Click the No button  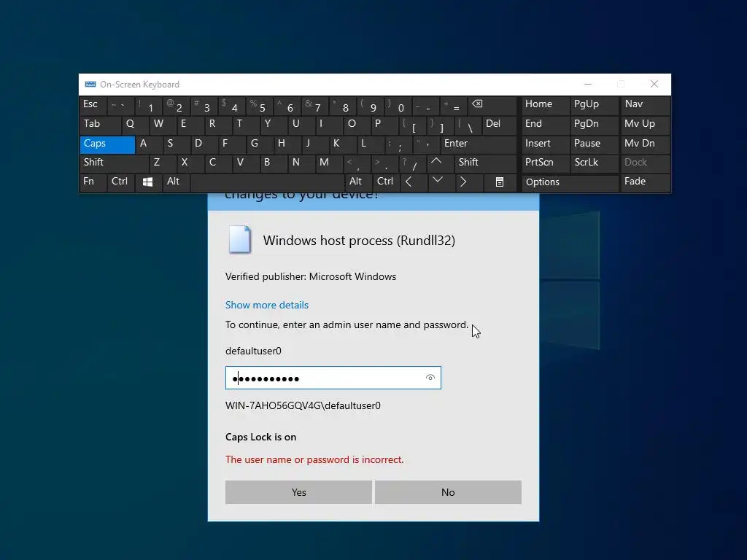pyautogui.click(x=448, y=492)
